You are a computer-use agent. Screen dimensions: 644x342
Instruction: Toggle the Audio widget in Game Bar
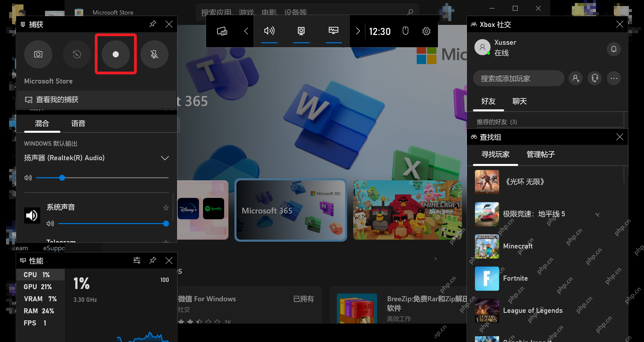coord(269,31)
